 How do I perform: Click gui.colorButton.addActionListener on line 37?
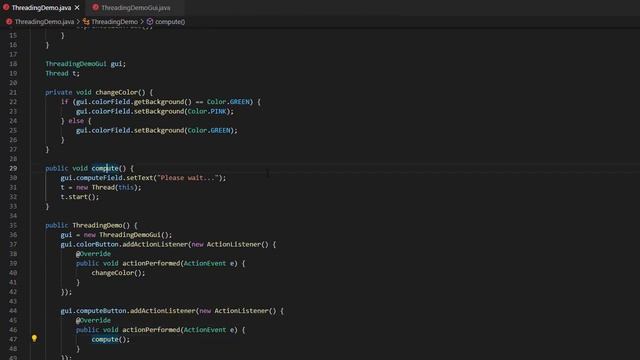[124, 244]
